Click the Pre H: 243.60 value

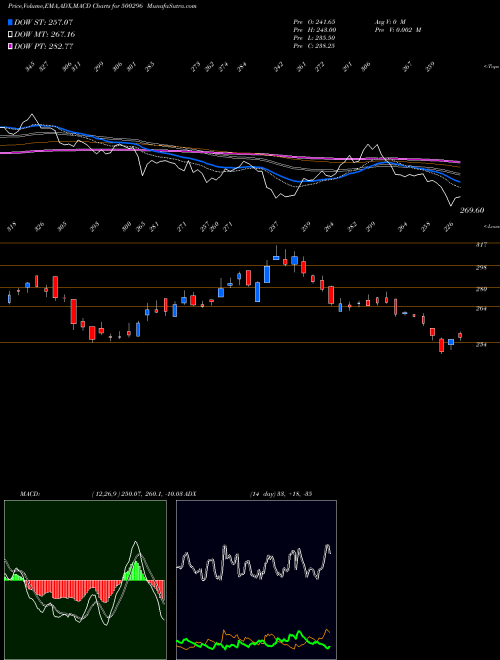tap(314, 30)
